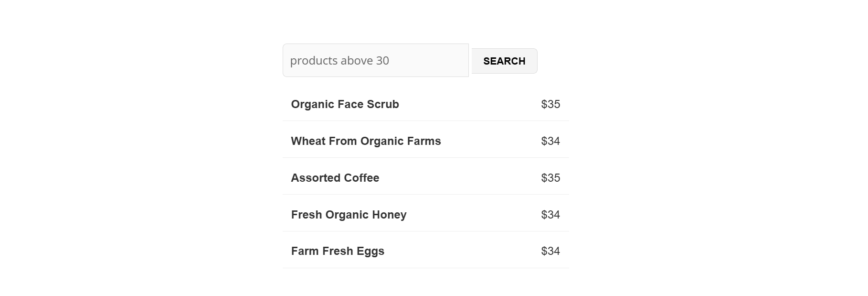The height and width of the screenshot is (296, 868).
Task: Click the Assorted Coffee product name
Action: point(335,178)
